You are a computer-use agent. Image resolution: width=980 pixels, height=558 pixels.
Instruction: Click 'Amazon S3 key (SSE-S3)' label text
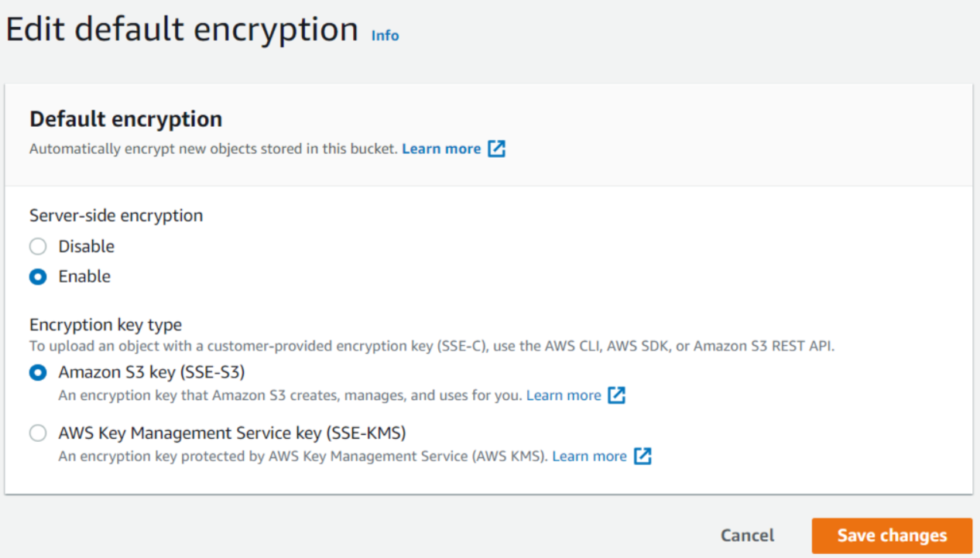[152, 373]
